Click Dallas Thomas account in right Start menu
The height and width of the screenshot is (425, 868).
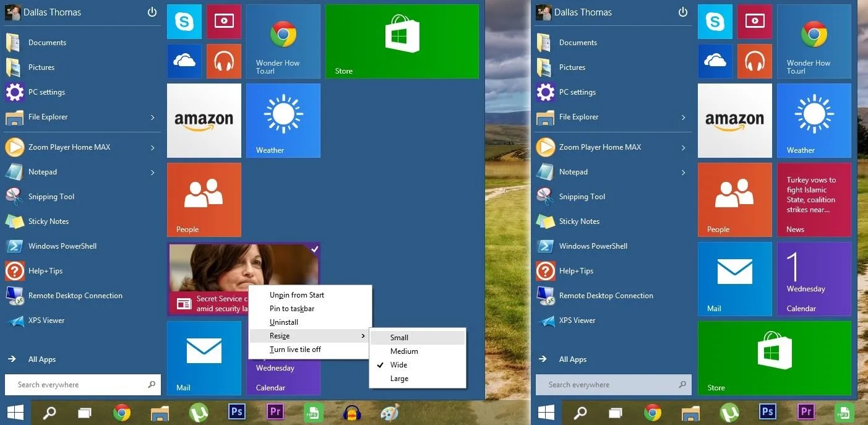(574, 12)
